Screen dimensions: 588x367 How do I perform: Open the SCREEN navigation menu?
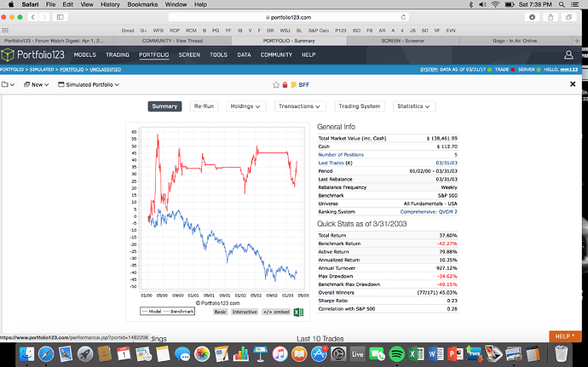click(189, 54)
